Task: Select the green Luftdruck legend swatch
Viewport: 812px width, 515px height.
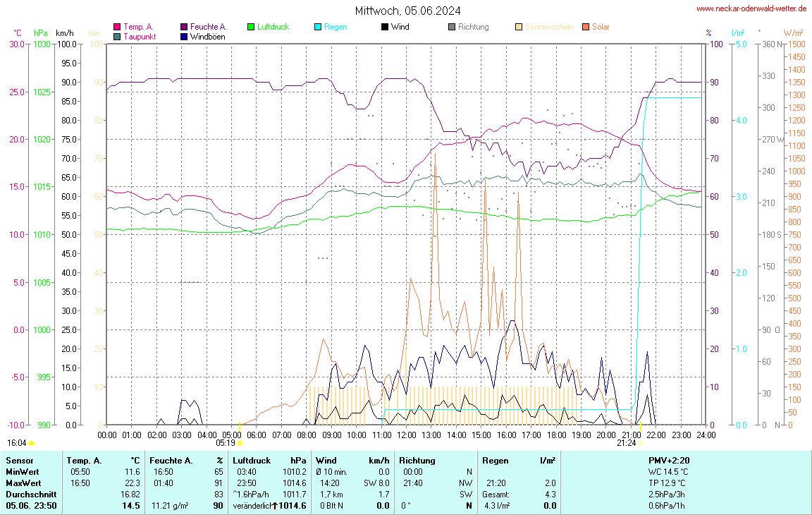Action: (251, 27)
